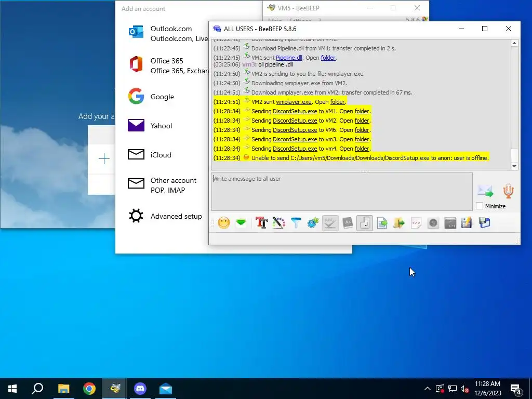Click the message box 'Write a message to all user'

pos(342,192)
